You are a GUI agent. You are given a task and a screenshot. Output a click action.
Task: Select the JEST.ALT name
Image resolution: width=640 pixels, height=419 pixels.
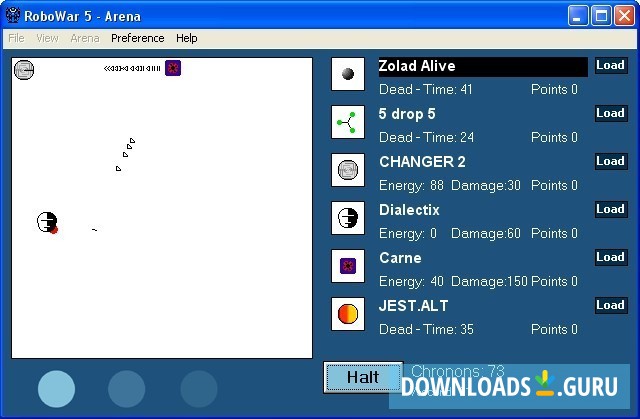413,306
